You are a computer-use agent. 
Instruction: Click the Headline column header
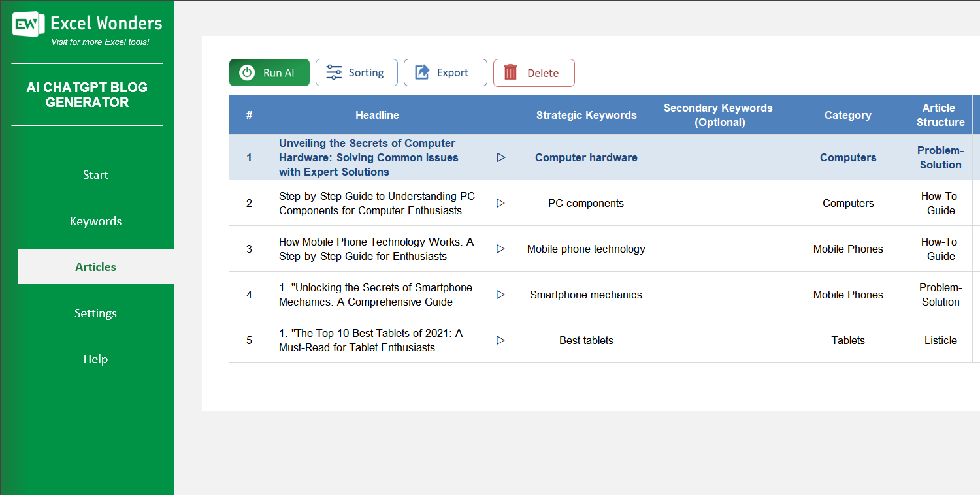click(x=377, y=114)
